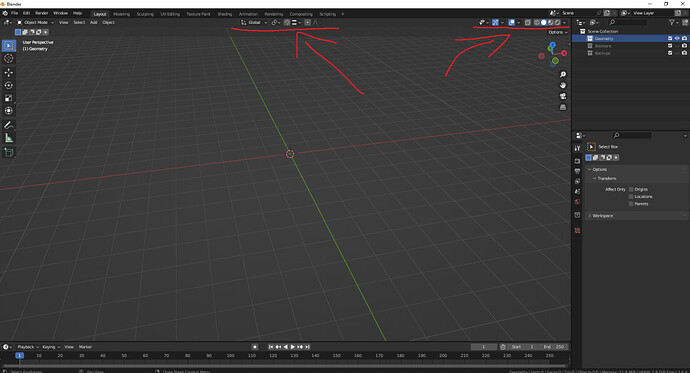Select the Annotate tool

(x=9, y=125)
